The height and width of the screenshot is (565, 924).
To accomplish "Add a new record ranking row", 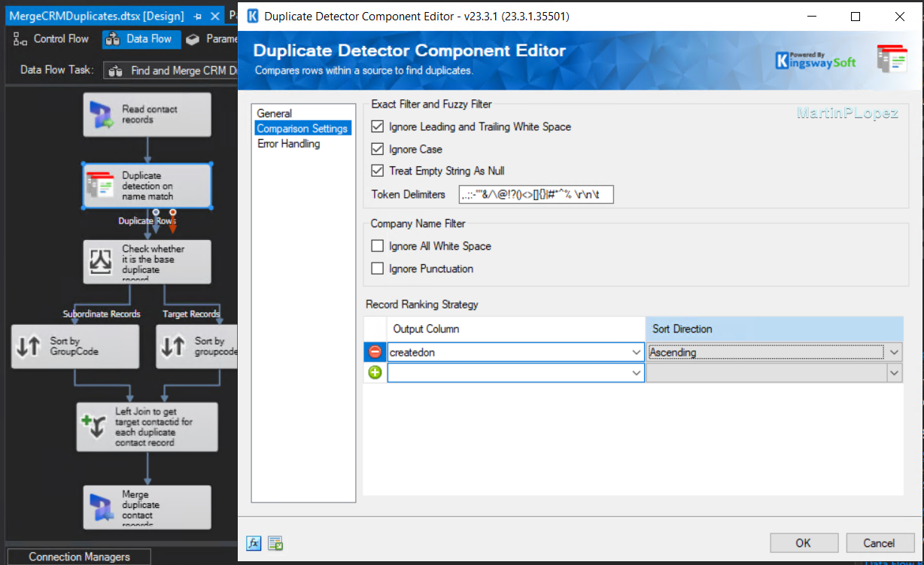I will [x=374, y=372].
